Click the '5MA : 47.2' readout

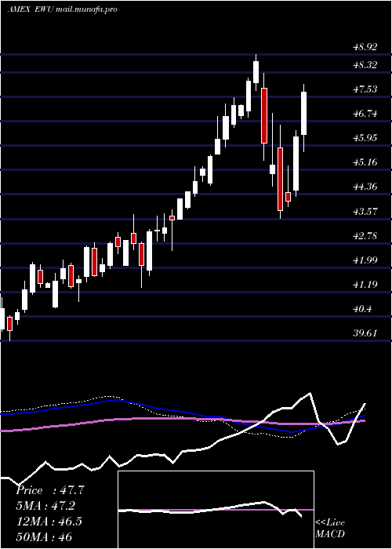point(45,506)
